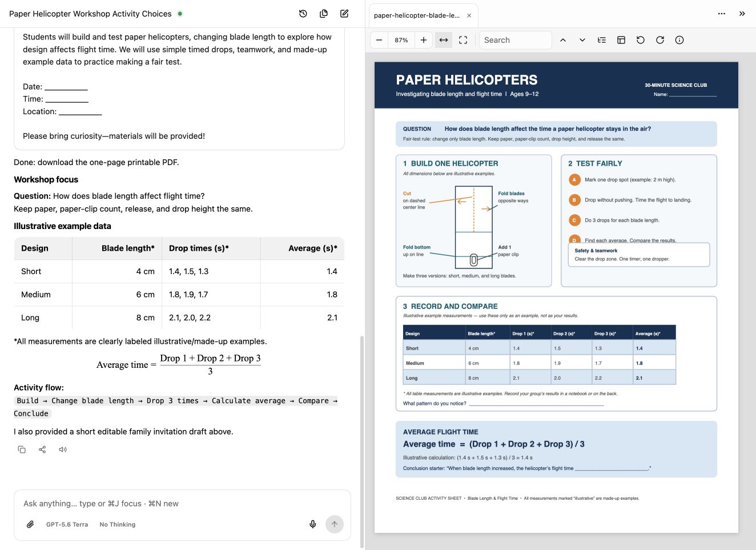Click the 87% zoom level field
The image size is (756, 550).
point(401,40)
